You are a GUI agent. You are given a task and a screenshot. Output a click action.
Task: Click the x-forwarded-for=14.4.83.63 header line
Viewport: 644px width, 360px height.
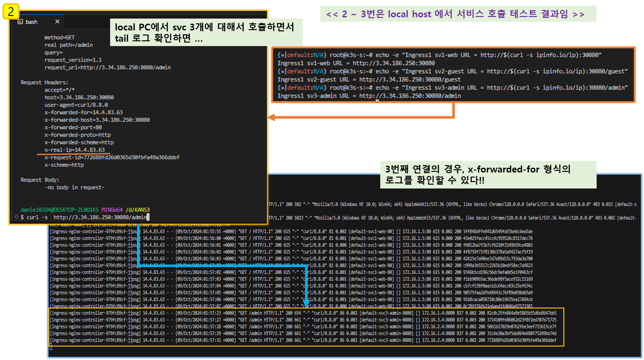(x=84, y=112)
